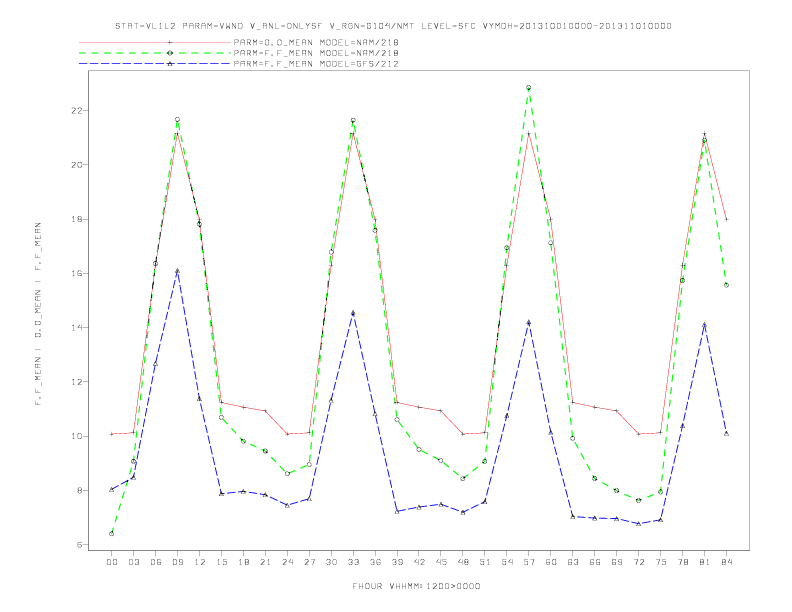Click x-axis tick label 18
Viewport: 792px width, 612px height.
tap(243, 562)
